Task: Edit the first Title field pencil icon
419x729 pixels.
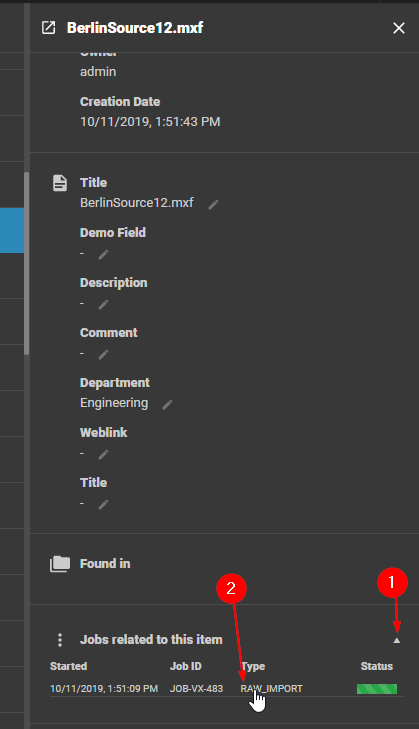Action: click(x=213, y=204)
